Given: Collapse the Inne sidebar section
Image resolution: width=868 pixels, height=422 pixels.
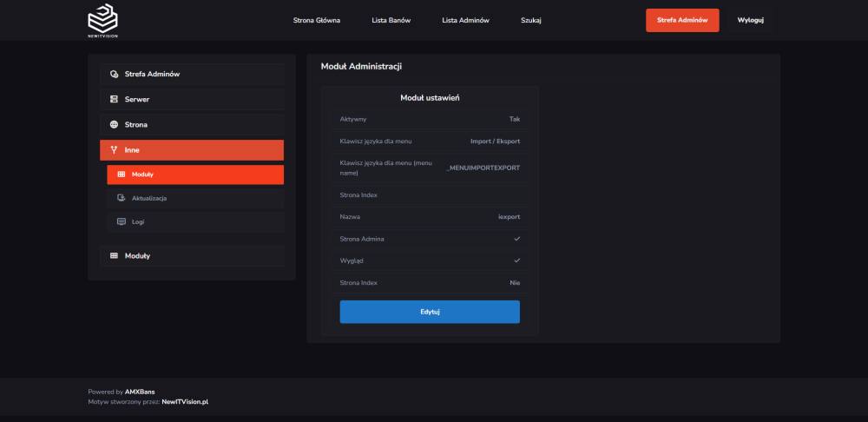Looking at the screenshot, I should coord(192,150).
